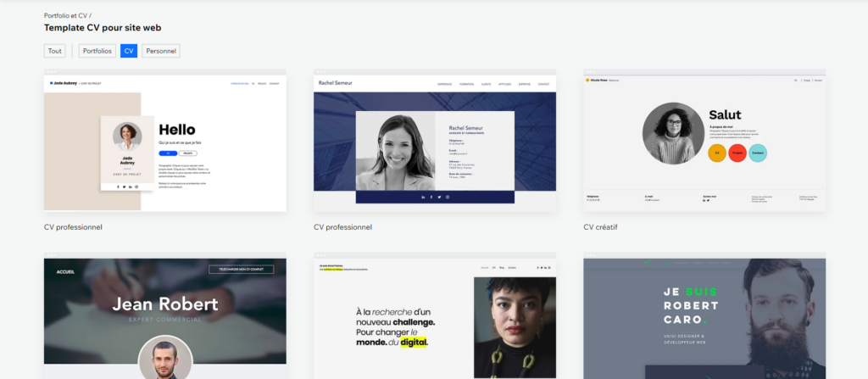Select the active CV filter

coord(129,51)
